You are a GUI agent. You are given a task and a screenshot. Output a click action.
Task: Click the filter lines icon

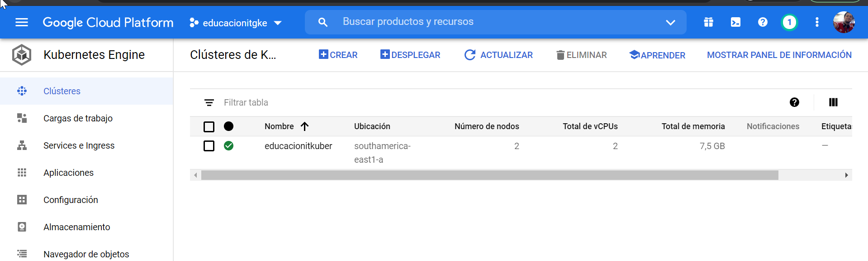pos(209,103)
